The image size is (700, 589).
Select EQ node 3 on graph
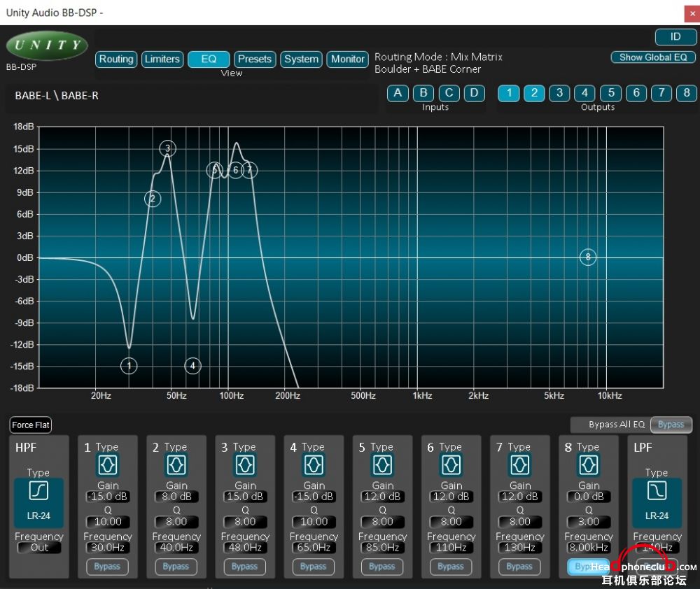tap(168, 148)
